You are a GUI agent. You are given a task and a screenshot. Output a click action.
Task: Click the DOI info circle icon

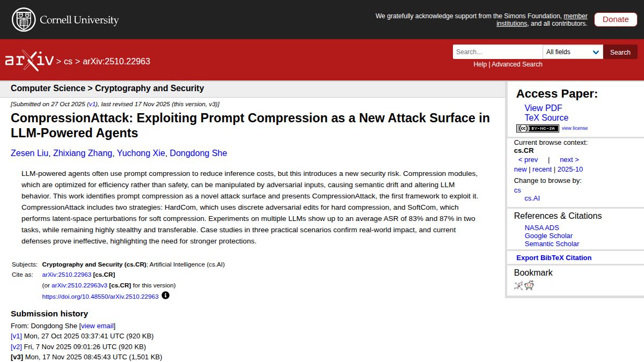165,295
